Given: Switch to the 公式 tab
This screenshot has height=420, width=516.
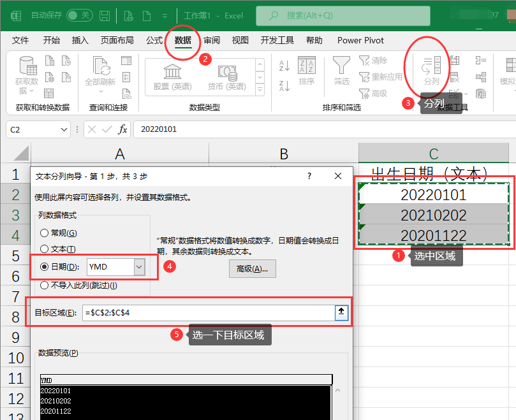Looking at the screenshot, I should pos(154,40).
